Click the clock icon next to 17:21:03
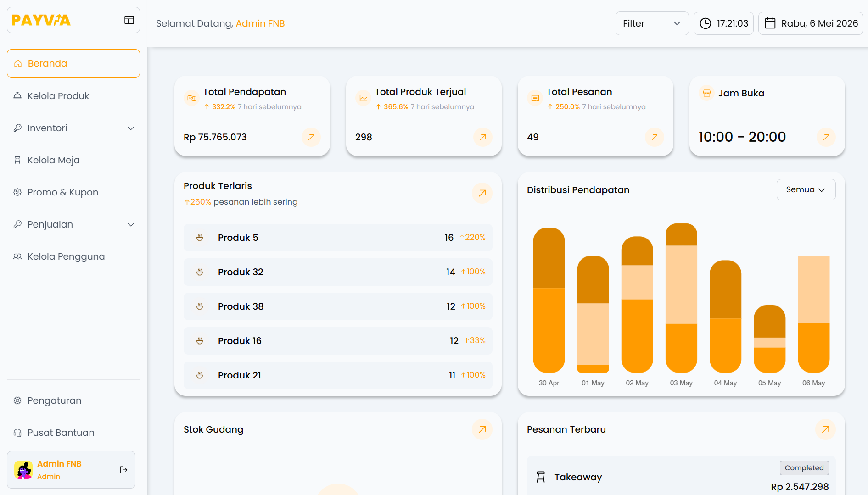 (706, 23)
